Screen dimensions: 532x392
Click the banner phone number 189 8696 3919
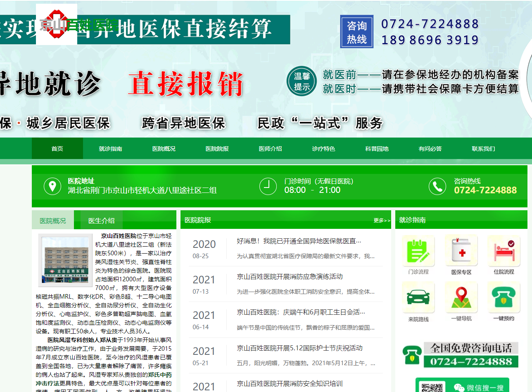click(x=430, y=40)
